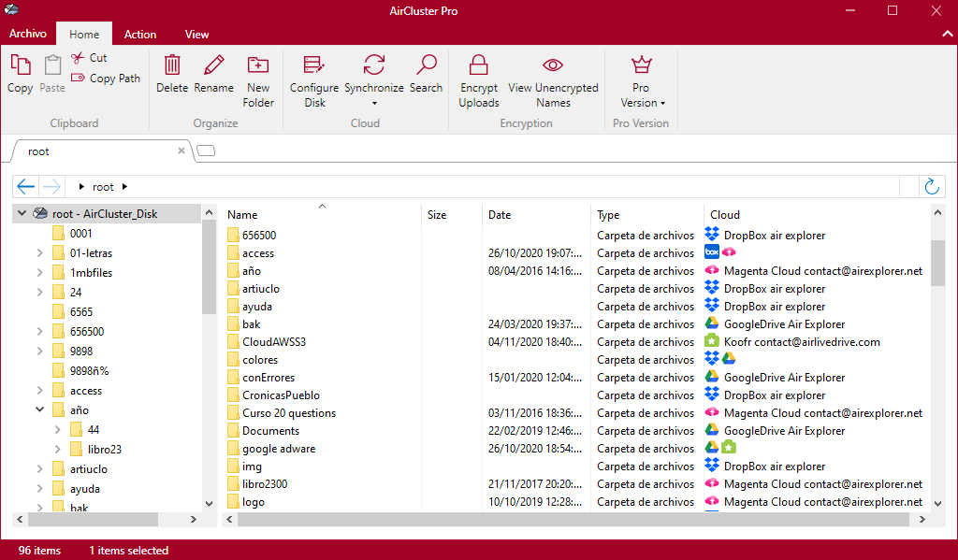Expand the 24 folder in tree
The height and width of the screenshot is (560, 958).
39,292
